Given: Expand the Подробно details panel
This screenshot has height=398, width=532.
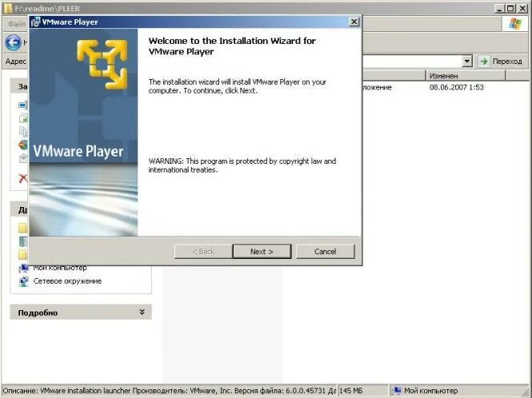Looking at the screenshot, I should 142,312.
